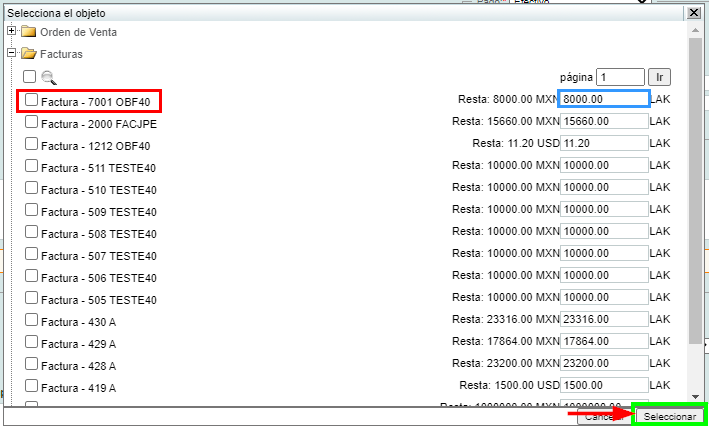
Task: Tick the Factura - 2000 FACJPE checkbox
Action: [32, 122]
